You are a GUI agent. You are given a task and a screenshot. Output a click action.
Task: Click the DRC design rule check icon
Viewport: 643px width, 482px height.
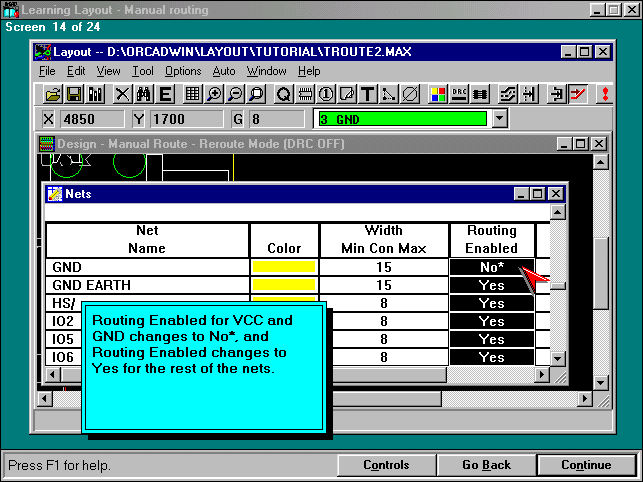coord(459,94)
